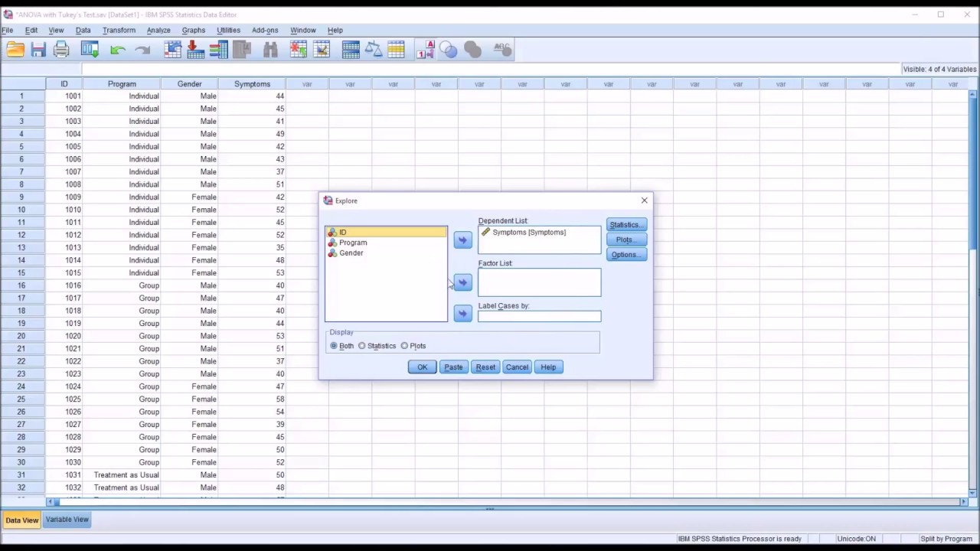980x551 pixels.
Task: Click the Statistics... button in Explore dialog
Action: click(626, 225)
